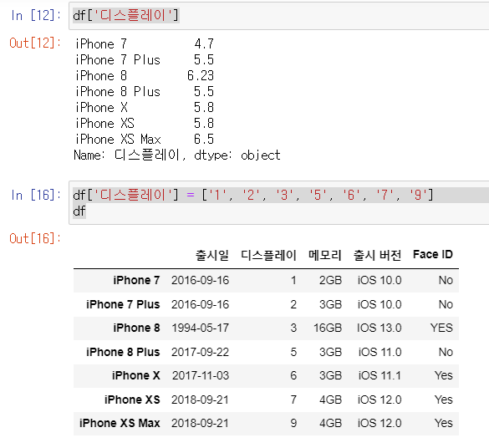Click the 디스플레이 column header in table

268,255
